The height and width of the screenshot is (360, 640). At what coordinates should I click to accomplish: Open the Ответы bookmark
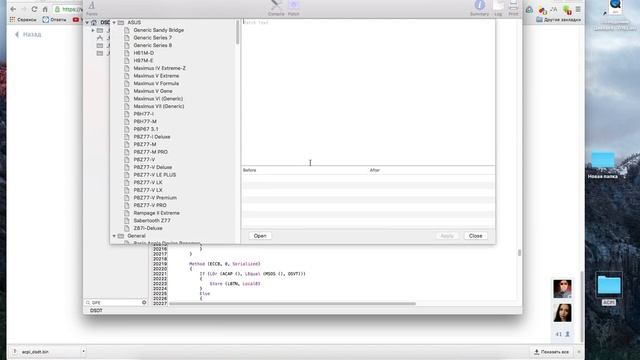(x=54, y=20)
